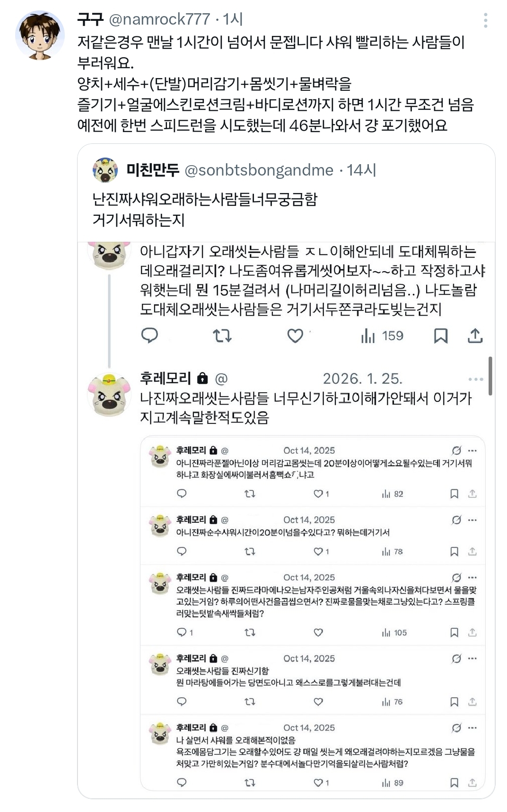Viewport: 507px width, 812px height.
Task: Open the three-dot menu on the 105-view tweet
Action: [471, 577]
